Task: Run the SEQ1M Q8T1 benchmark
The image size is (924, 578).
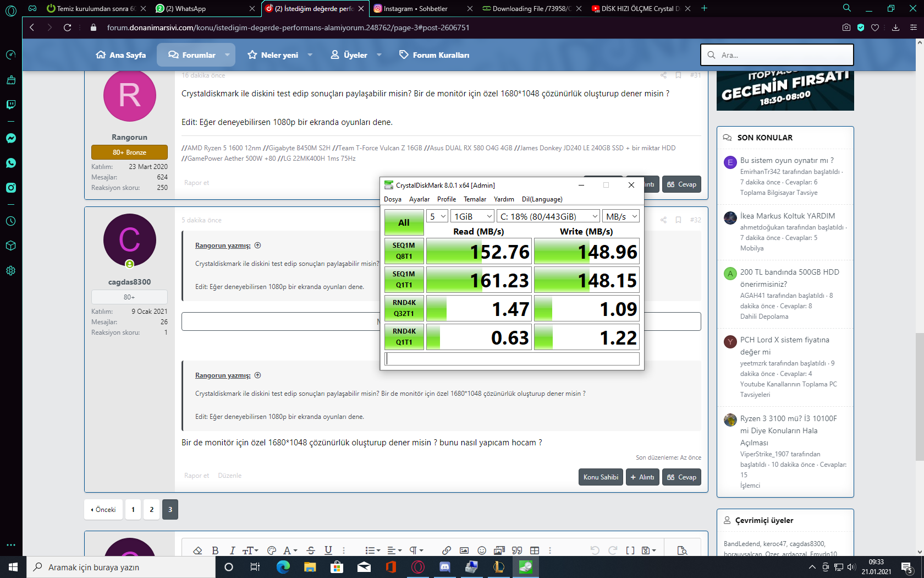Action: [x=404, y=251]
